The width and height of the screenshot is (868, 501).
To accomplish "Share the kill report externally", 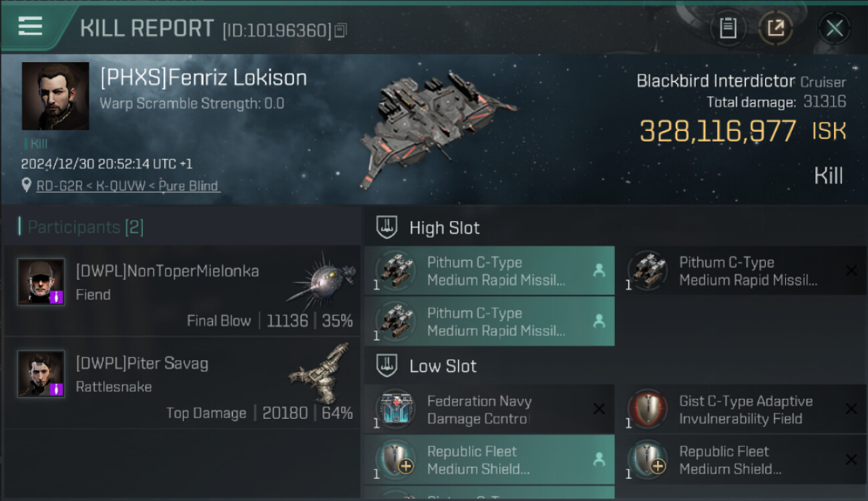I will click(775, 28).
